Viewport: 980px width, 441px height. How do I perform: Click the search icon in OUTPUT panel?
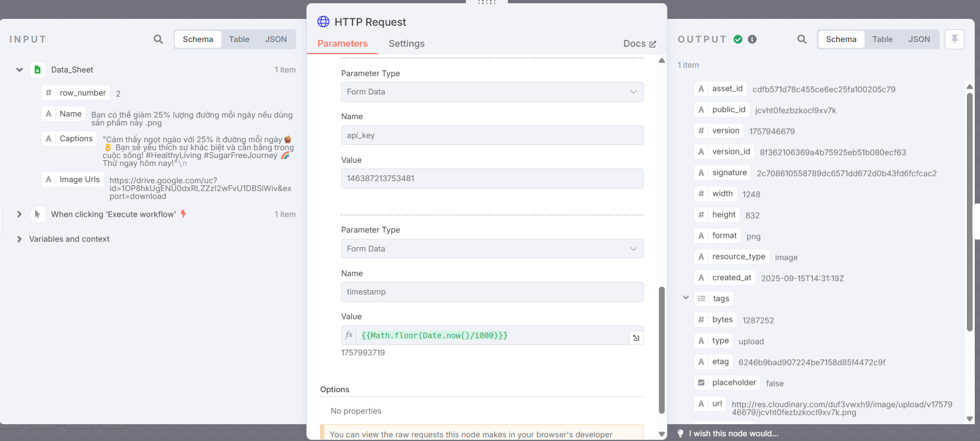coord(802,39)
